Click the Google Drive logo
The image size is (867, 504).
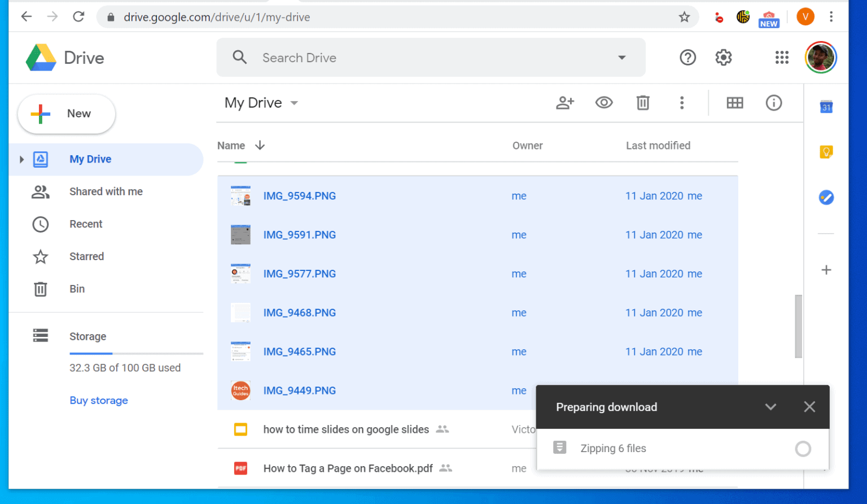point(40,57)
